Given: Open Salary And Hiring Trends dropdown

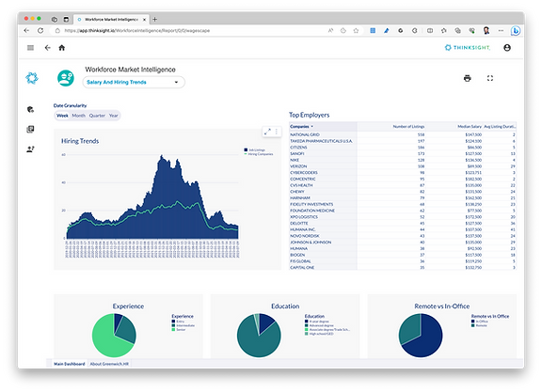Looking at the screenshot, I should [134, 82].
